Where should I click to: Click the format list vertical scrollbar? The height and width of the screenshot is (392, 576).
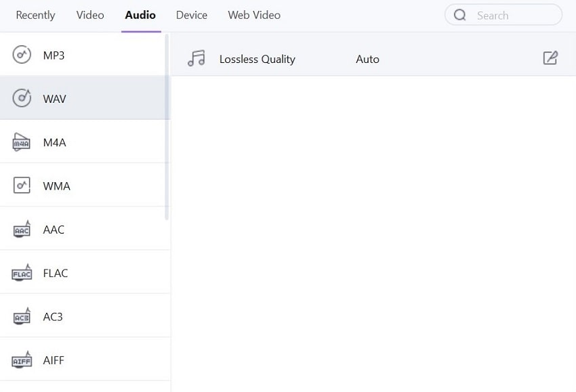point(167,127)
